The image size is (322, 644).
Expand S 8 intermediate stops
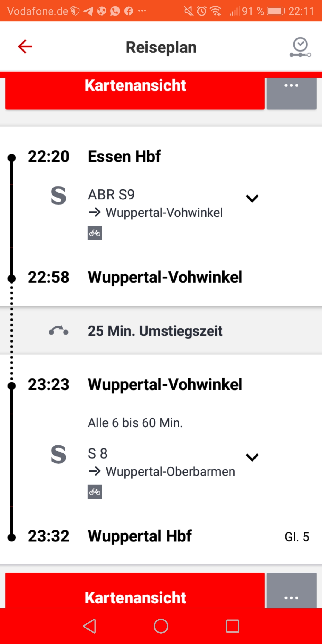252,457
